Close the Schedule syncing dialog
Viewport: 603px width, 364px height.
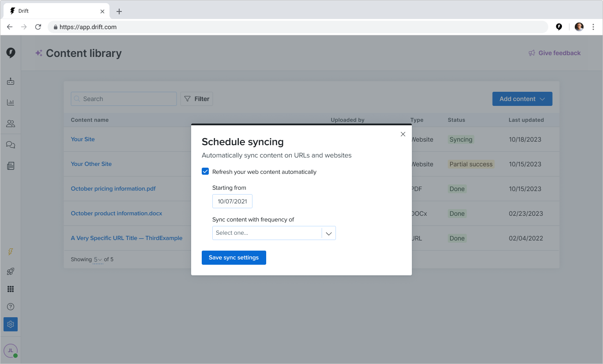coord(403,134)
